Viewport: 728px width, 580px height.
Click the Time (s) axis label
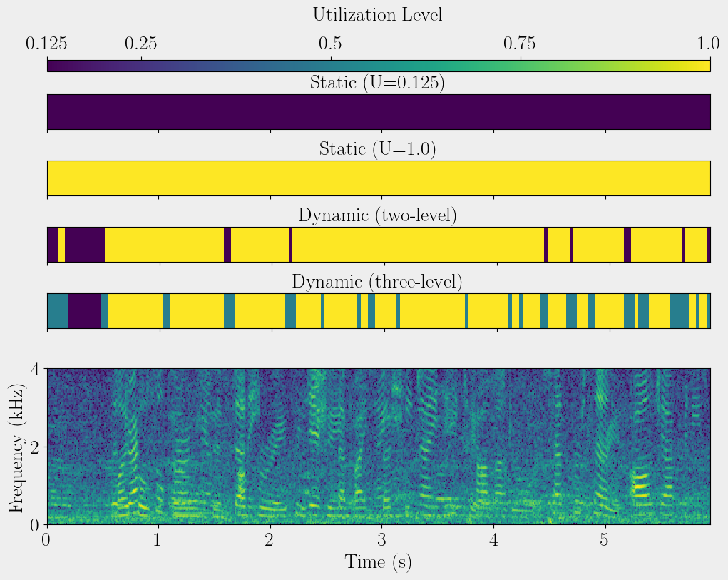pyautogui.click(x=379, y=562)
